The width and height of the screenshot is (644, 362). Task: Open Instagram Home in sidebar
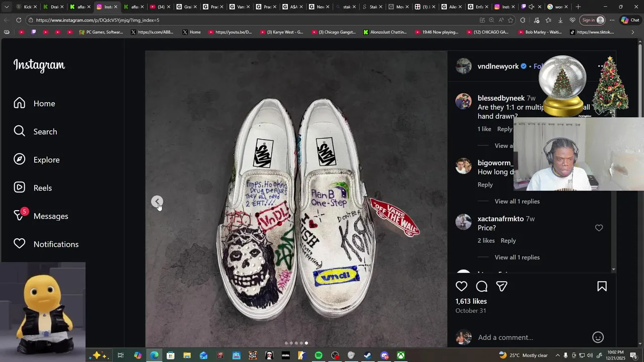click(34, 104)
